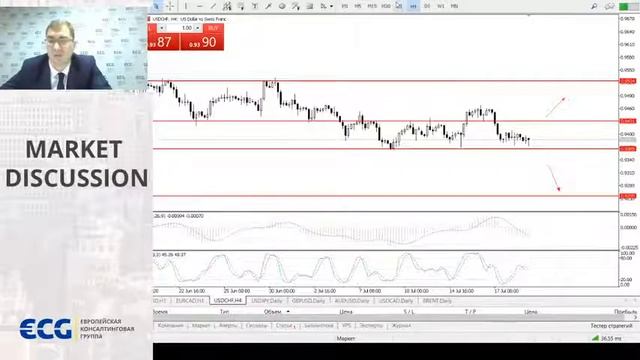Click the BUY button
The width and height of the screenshot is (640, 360).
[213, 28]
